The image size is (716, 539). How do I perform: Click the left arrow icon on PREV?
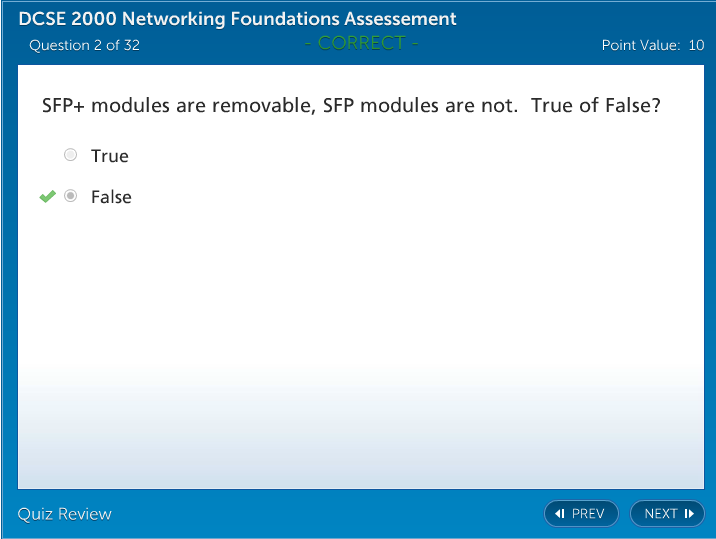(560, 514)
